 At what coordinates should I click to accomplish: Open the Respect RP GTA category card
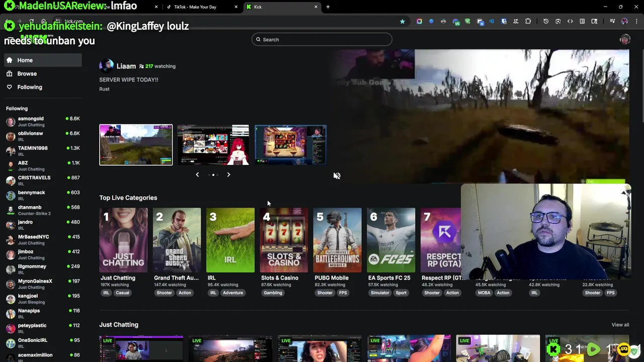[441, 240]
